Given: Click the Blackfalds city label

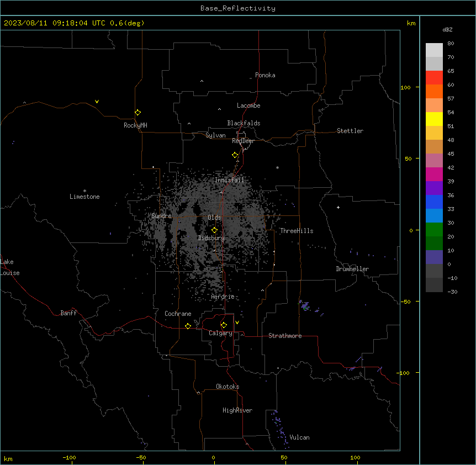Looking at the screenshot, I should point(244,123).
